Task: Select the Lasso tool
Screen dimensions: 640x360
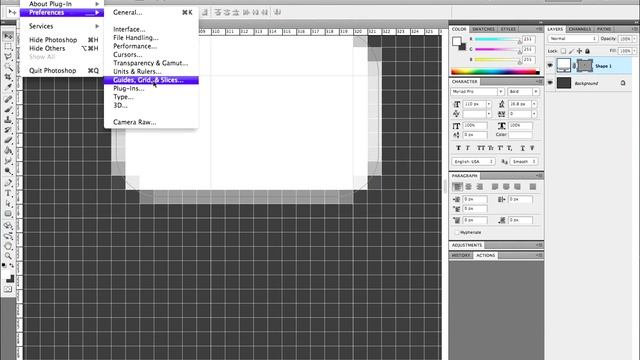Action: [8, 57]
